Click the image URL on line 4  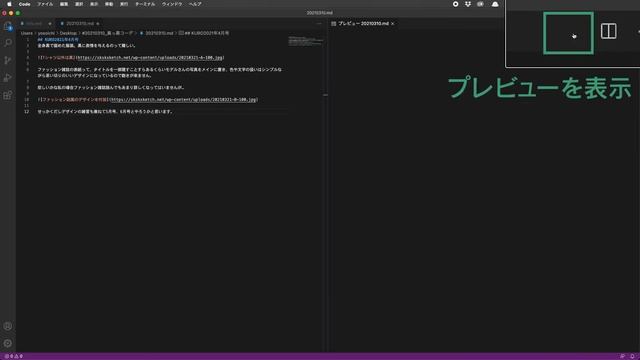(150, 58)
